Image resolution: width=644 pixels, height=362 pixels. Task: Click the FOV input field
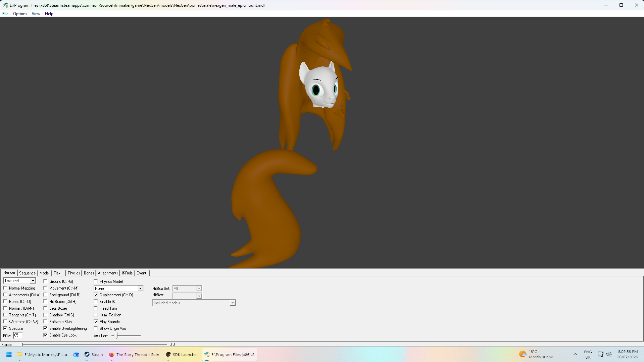pyautogui.click(x=18, y=335)
